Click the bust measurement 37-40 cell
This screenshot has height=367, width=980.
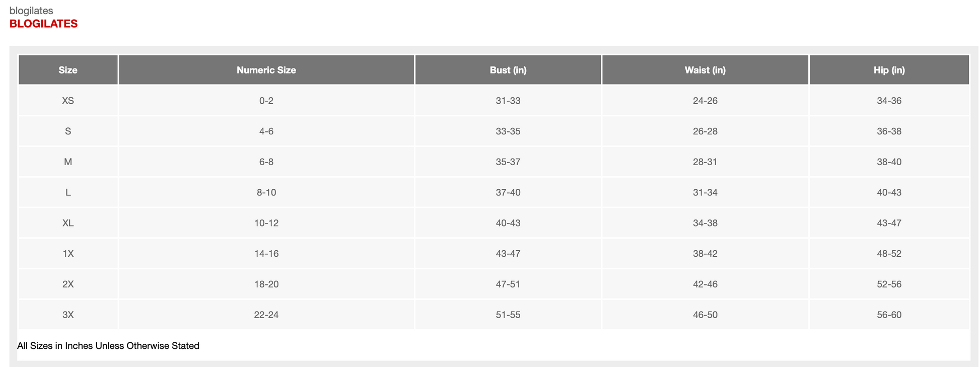[x=508, y=192]
